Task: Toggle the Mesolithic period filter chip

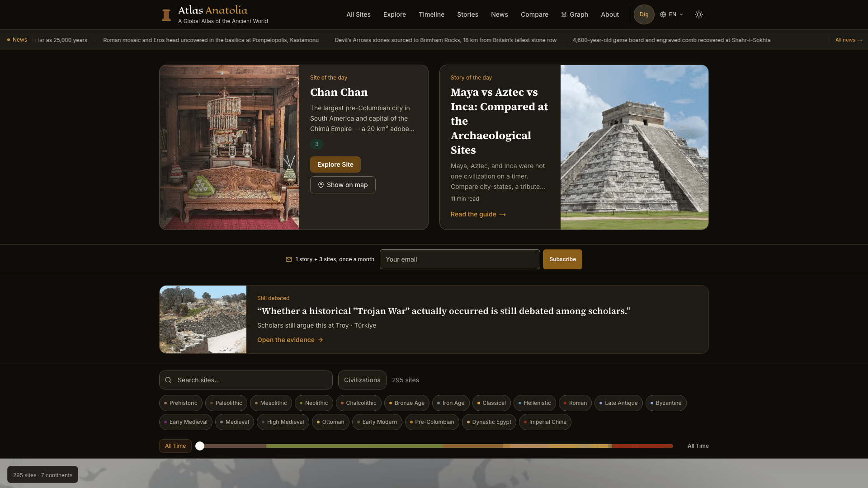Action: coord(271,403)
